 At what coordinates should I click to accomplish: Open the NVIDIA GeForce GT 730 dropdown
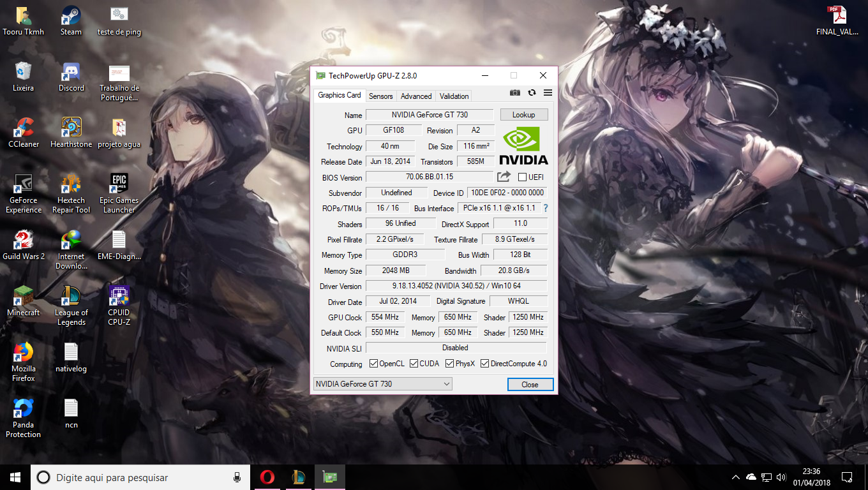point(383,384)
